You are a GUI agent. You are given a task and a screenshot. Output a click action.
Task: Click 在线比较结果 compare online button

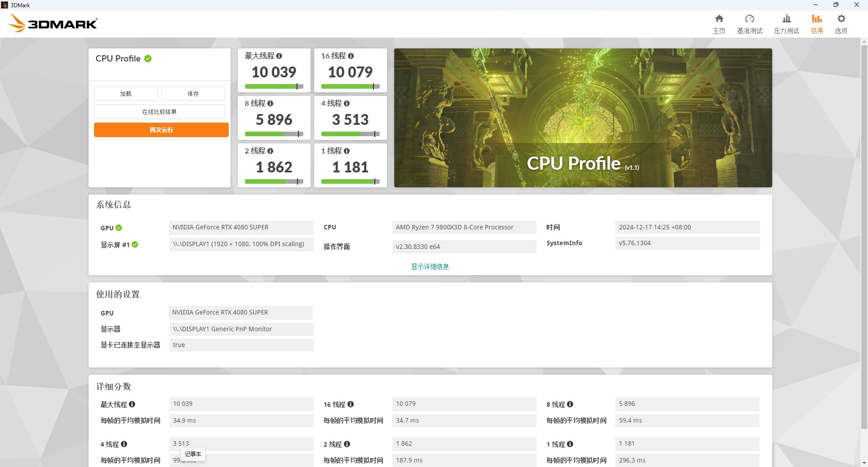[160, 112]
